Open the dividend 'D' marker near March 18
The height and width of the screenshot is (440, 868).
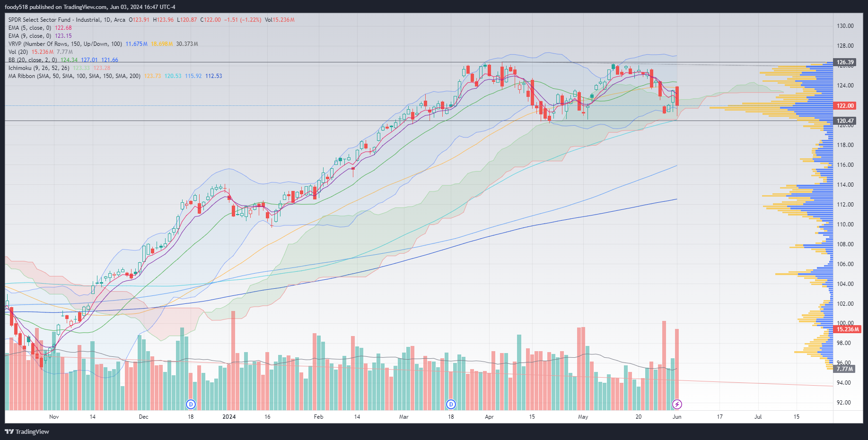pos(451,404)
